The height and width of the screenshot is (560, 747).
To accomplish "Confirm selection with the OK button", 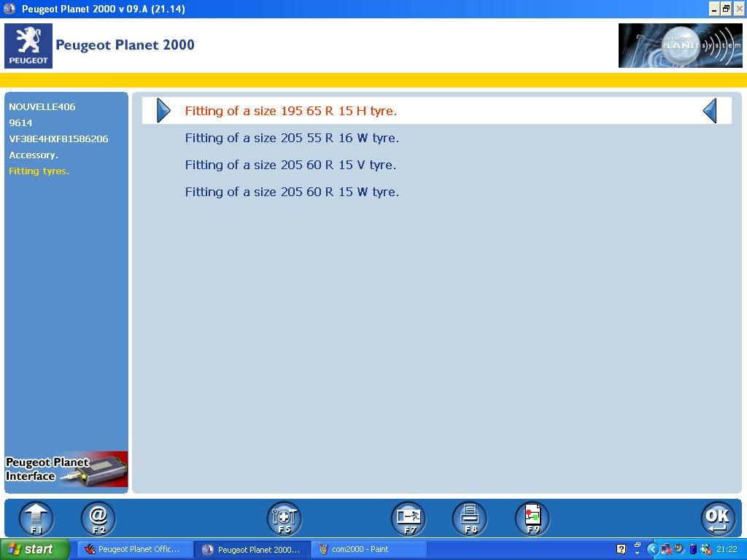I will point(718,518).
